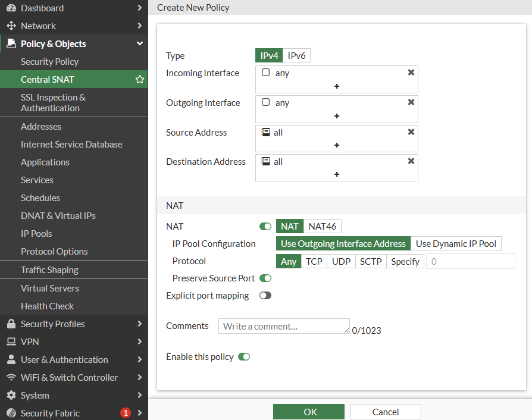Open Virtual Servers page
Image resolution: width=532 pixels, height=420 pixels.
tap(74, 288)
